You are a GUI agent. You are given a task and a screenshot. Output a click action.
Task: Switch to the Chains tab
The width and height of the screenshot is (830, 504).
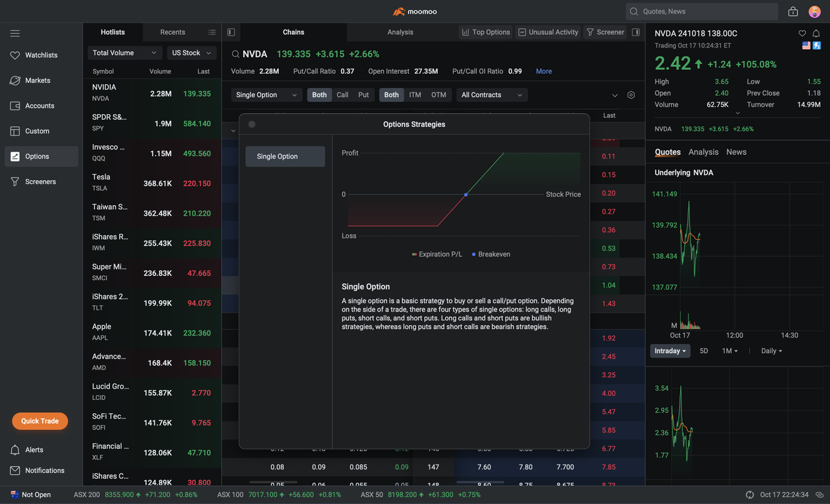[294, 32]
